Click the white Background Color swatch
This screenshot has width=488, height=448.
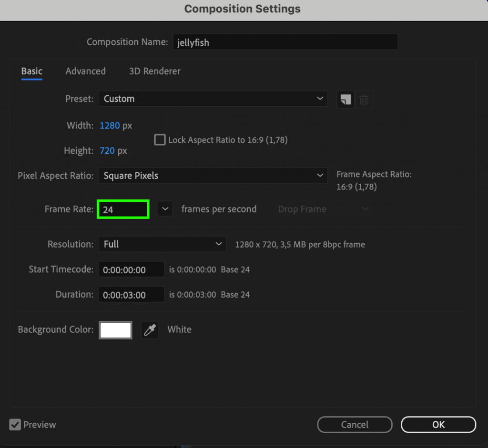click(115, 329)
